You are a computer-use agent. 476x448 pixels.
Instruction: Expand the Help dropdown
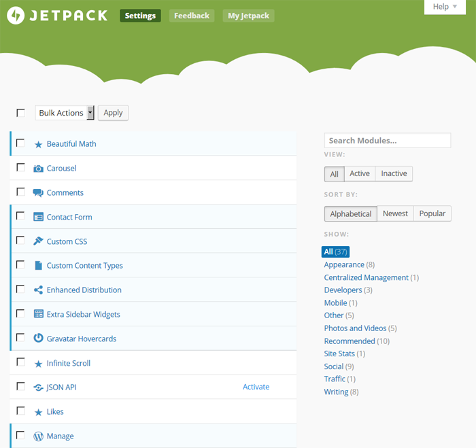pos(445,7)
